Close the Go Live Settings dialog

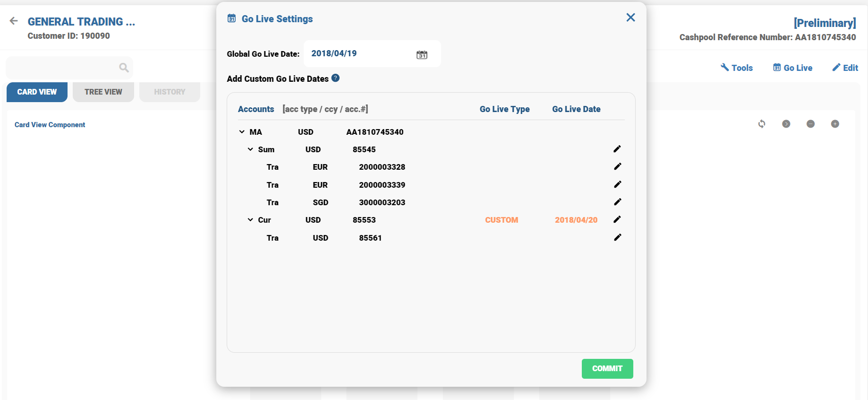630,17
